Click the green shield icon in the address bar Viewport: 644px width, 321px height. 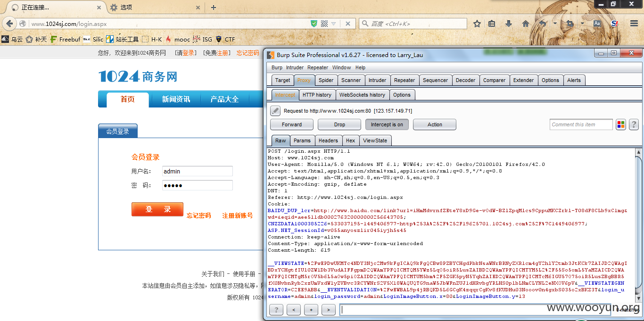(314, 24)
